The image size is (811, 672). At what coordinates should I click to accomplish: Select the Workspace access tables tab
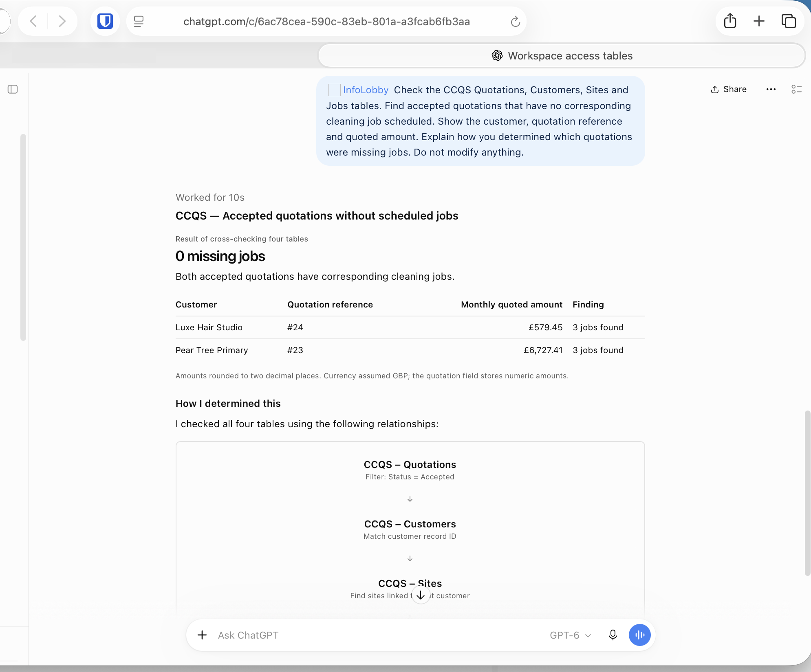pyautogui.click(x=562, y=56)
